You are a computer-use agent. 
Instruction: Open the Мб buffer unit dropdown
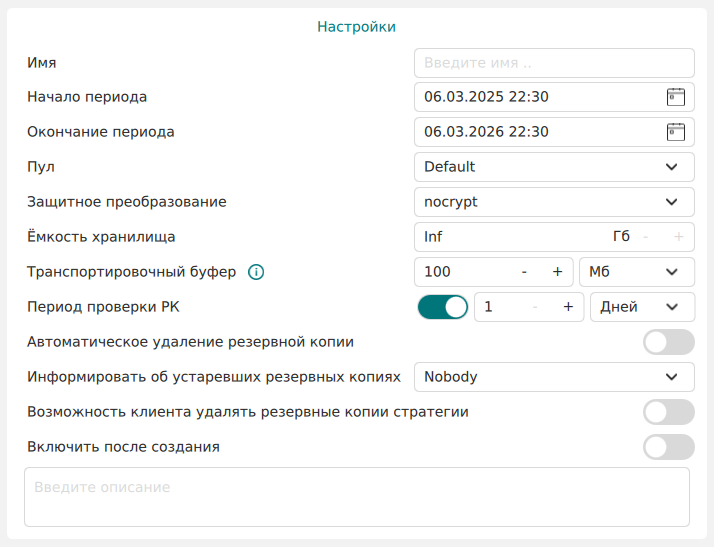(636, 272)
